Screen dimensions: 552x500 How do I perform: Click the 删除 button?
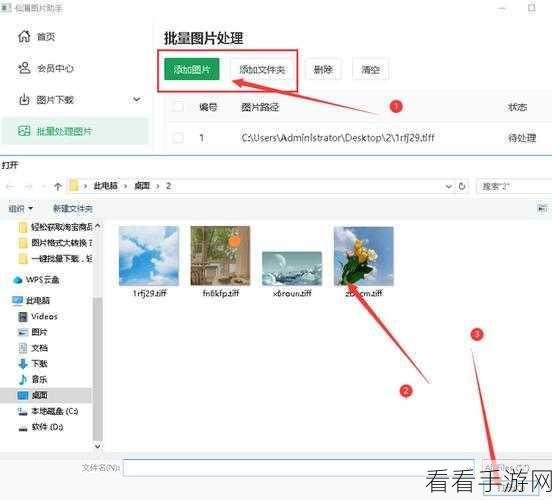pyautogui.click(x=323, y=69)
